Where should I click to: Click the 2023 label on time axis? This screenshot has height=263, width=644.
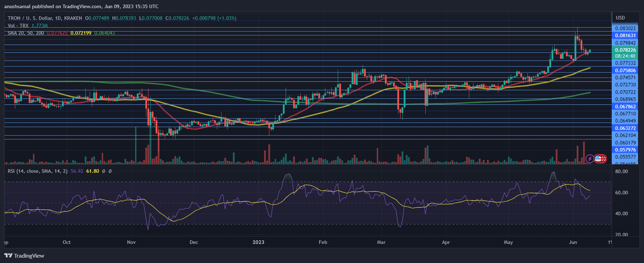(258, 242)
